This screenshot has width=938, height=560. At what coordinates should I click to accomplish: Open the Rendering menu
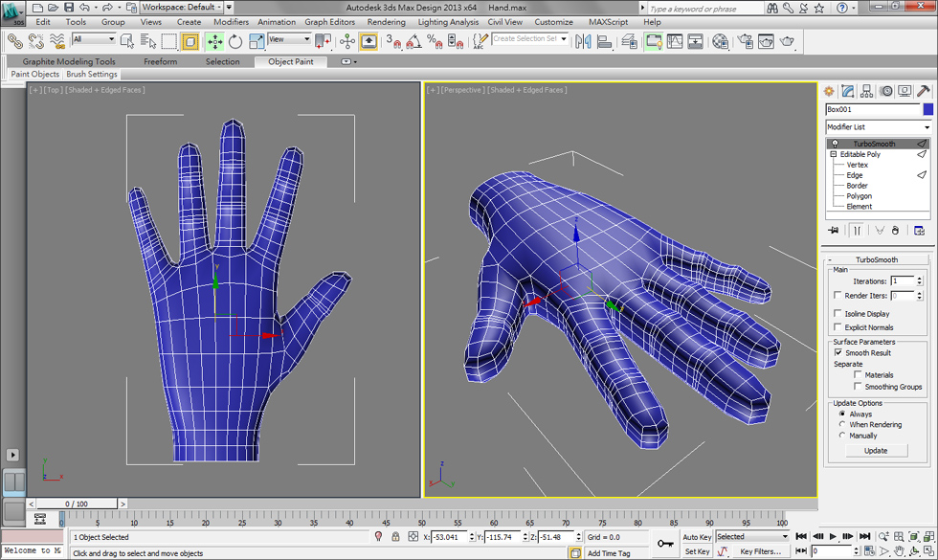[x=386, y=22]
